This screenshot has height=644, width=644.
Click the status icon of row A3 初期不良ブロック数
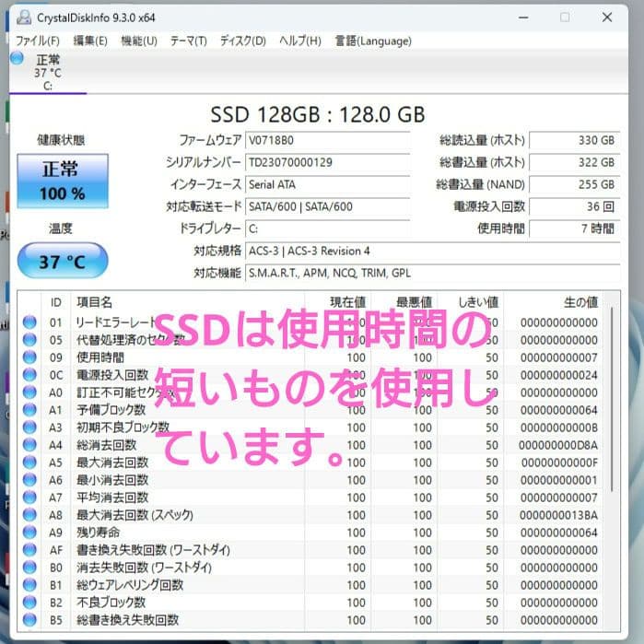coord(29,427)
